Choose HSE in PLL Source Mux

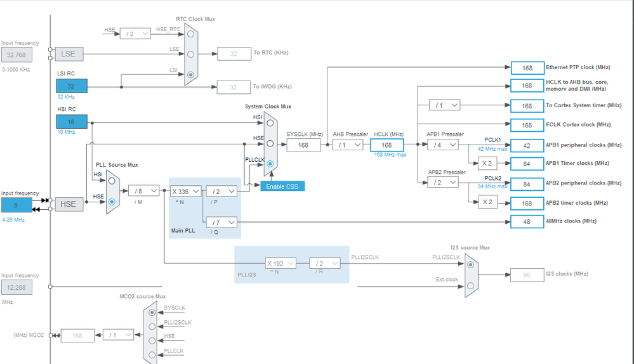click(112, 202)
